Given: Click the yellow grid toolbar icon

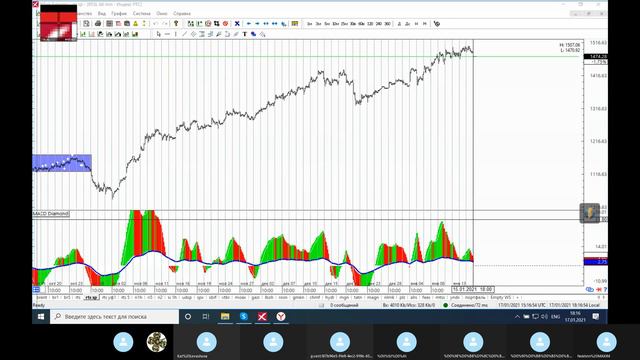Looking at the screenshot, I should click(x=295, y=24).
